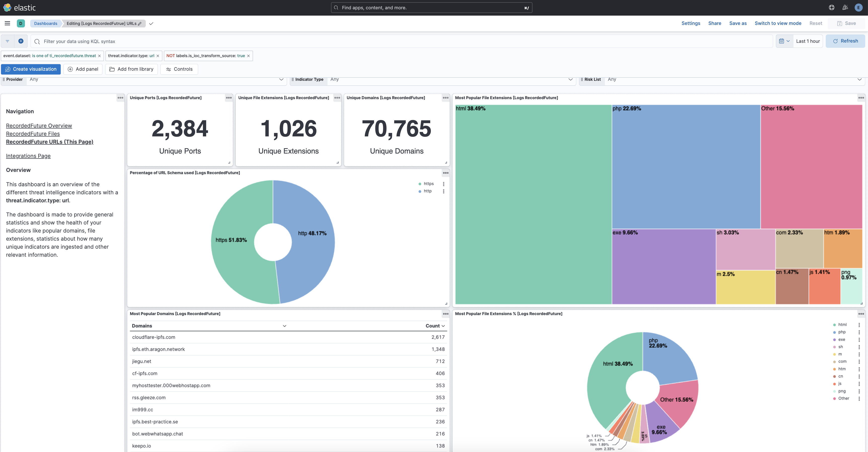
Task: Remove the threat.indicator.type url filter pill
Action: click(158, 56)
